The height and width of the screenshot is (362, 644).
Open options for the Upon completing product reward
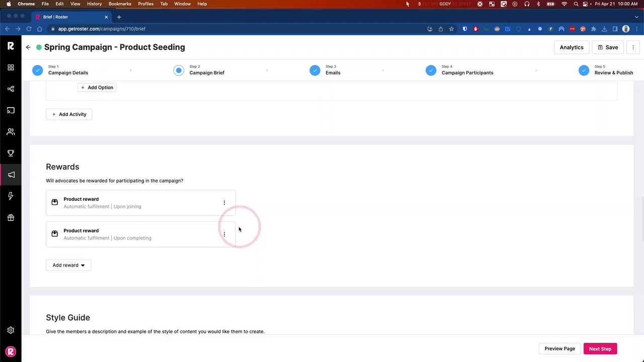(x=224, y=234)
